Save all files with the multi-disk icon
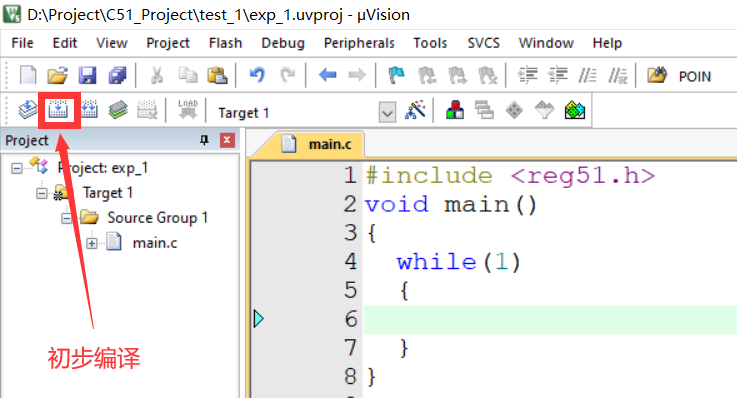 (x=118, y=75)
